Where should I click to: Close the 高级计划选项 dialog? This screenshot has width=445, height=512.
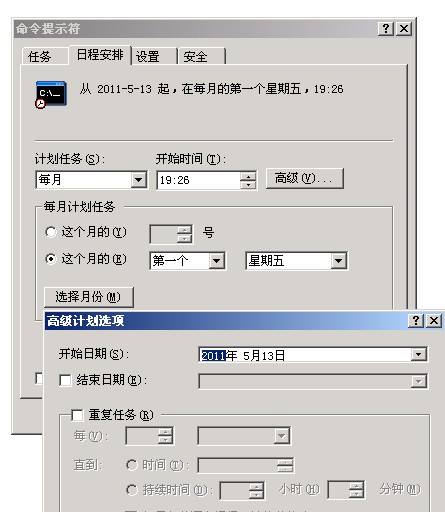click(x=434, y=321)
